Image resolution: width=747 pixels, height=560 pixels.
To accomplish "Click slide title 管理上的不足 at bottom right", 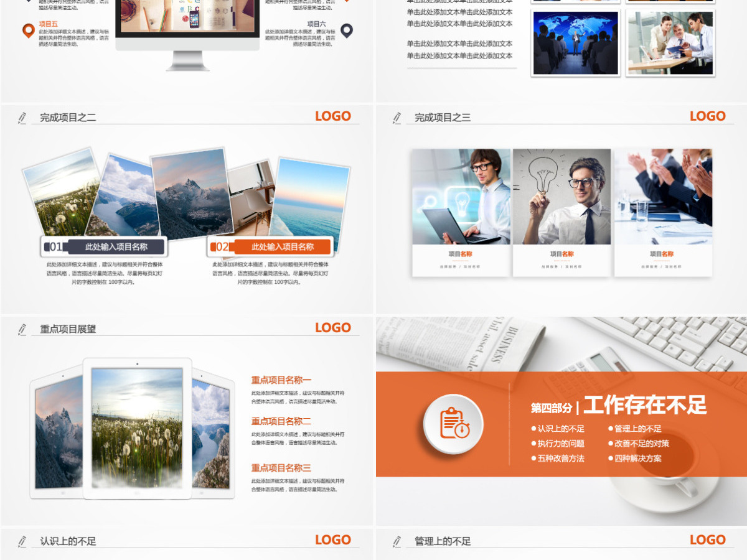I will tap(443, 541).
